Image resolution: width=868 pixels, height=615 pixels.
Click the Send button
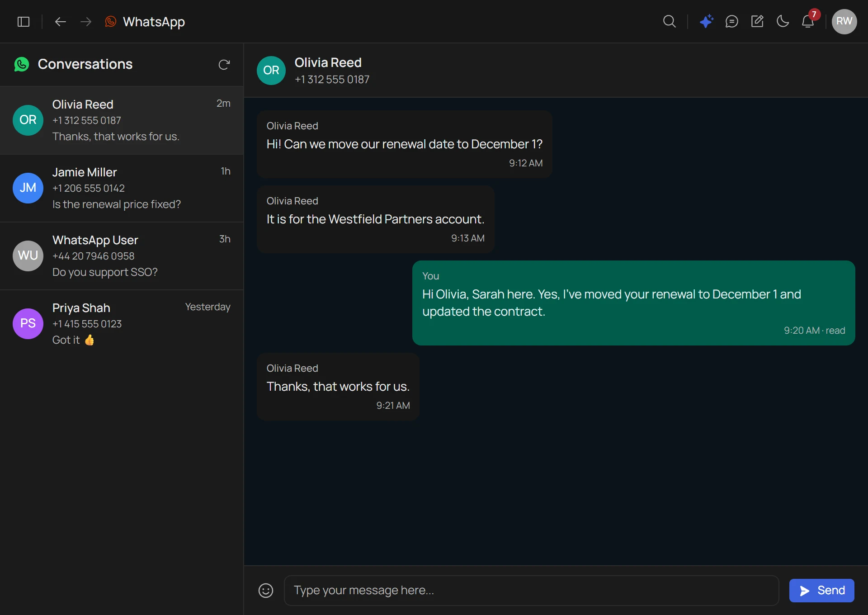(x=821, y=590)
